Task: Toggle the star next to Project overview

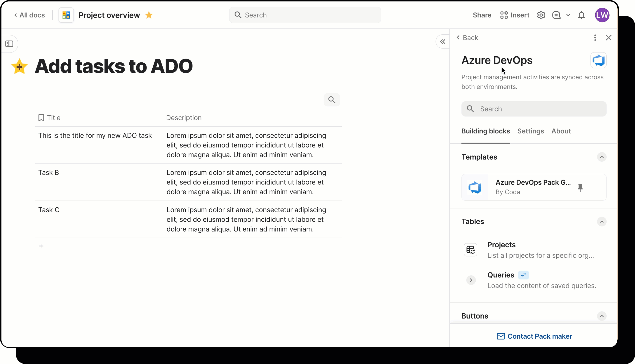Action: click(x=148, y=15)
